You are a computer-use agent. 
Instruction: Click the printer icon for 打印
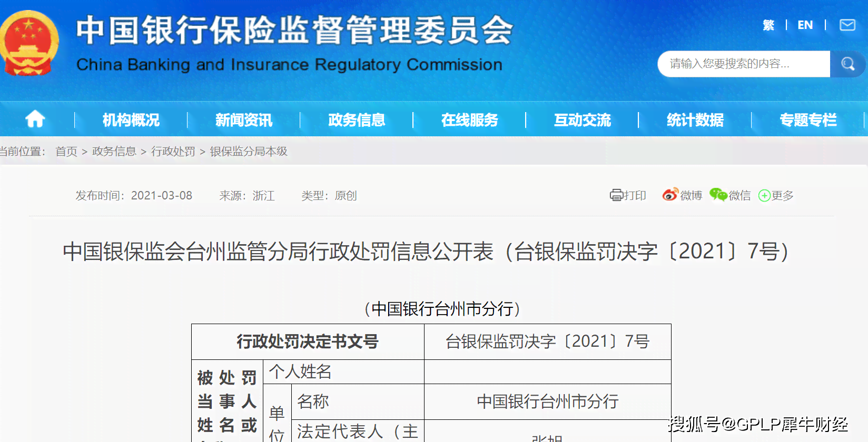click(616, 195)
